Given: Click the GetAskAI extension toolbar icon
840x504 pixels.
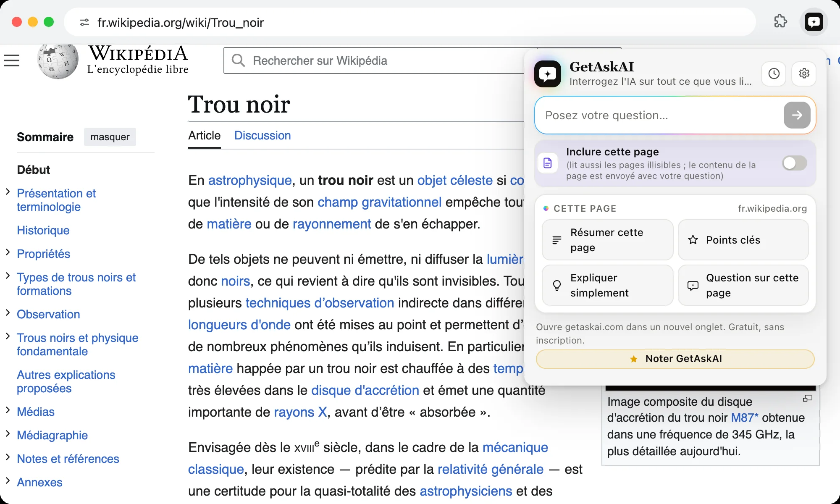Looking at the screenshot, I should click(x=814, y=22).
